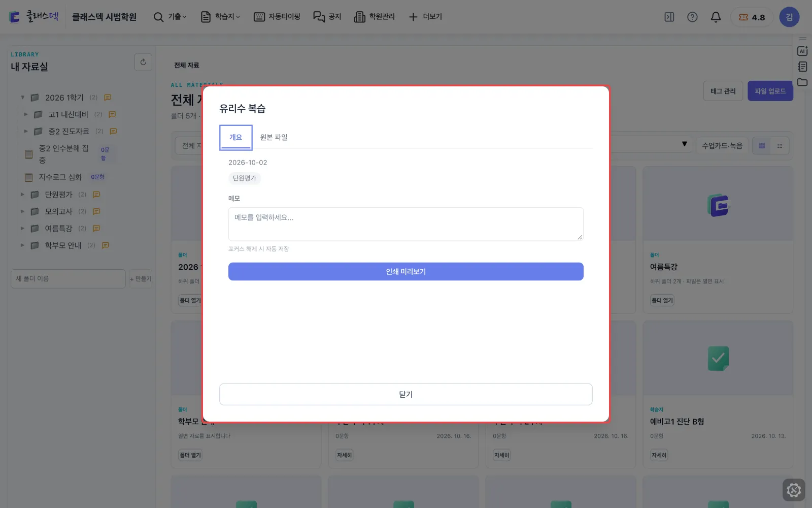Switch to grid view toggle

click(761, 146)
